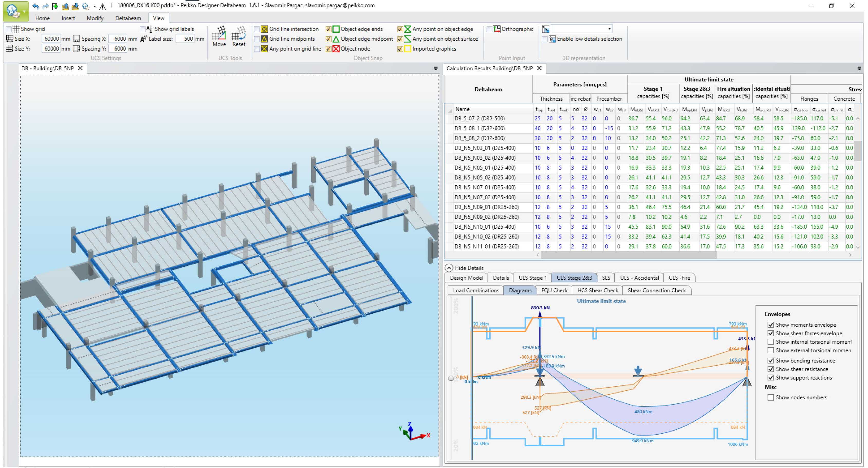Enable the Show grid checkbox
The height and width of the screenshot is (468, 868).
9,29
